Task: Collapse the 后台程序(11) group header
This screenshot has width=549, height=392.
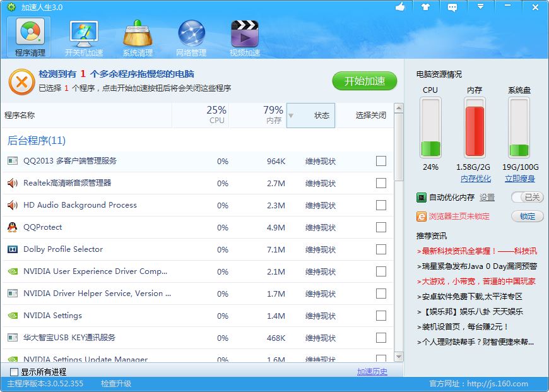Action: pyautogui.click(x=37, y=140)
